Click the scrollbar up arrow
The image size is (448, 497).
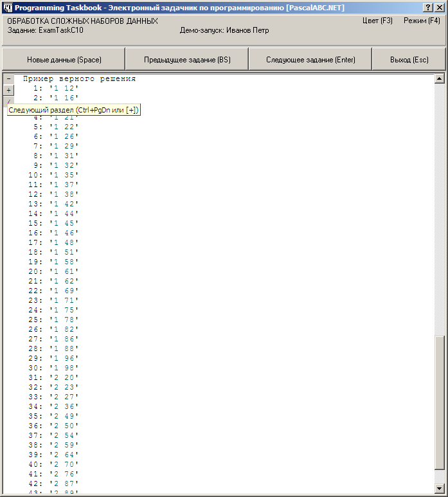pos(440,78)
